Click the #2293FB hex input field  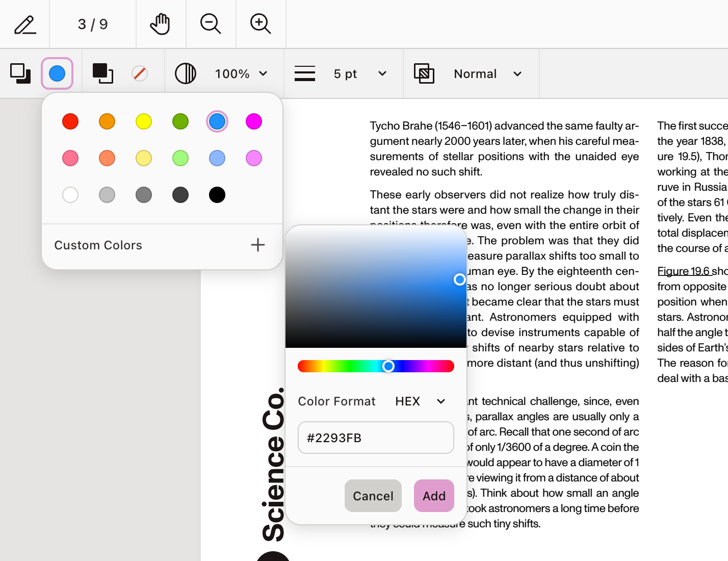[375, 438]
